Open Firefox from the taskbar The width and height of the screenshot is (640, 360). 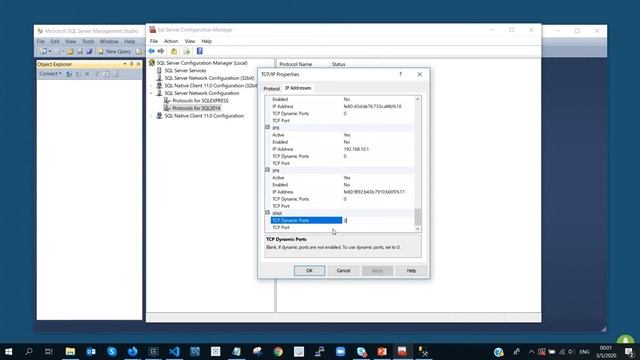point(133,351)
